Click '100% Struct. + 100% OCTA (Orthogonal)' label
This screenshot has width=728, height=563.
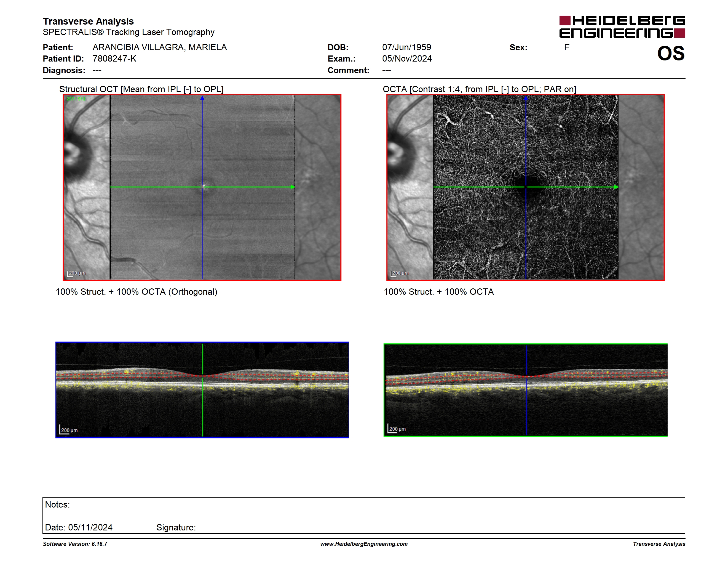coord(136,292)
